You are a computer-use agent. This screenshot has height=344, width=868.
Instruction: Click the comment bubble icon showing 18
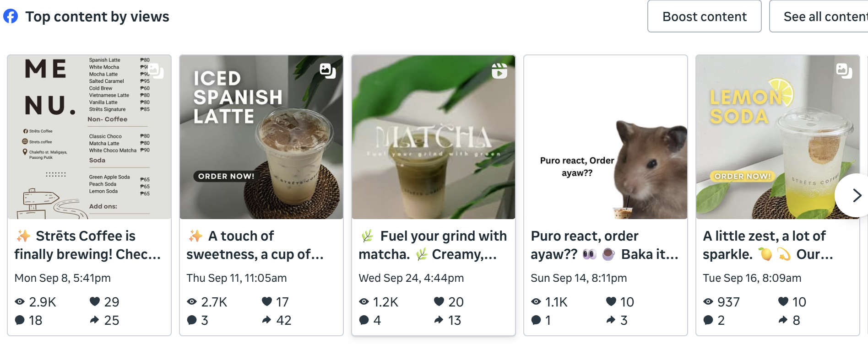(x=20, y=320)
